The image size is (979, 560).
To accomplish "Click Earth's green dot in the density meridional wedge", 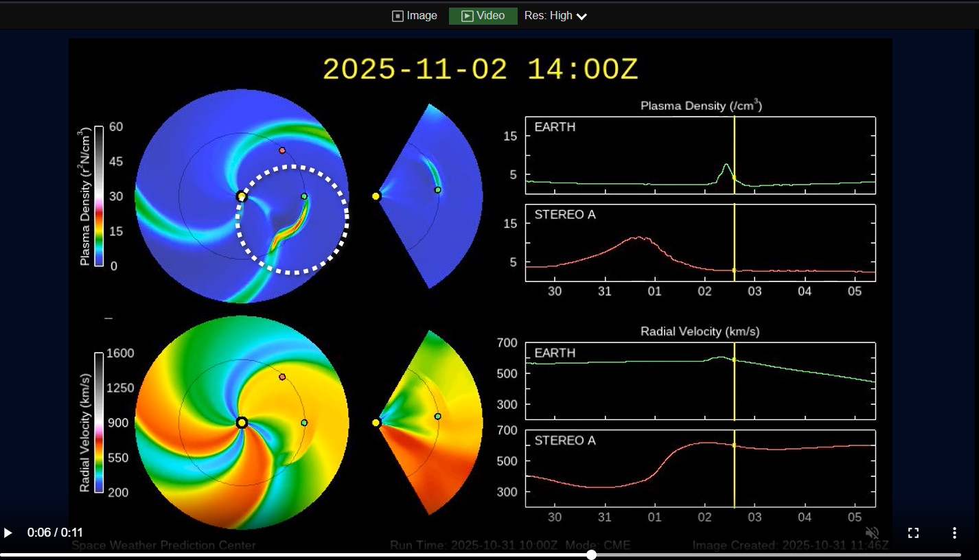I will coord(437,190).
